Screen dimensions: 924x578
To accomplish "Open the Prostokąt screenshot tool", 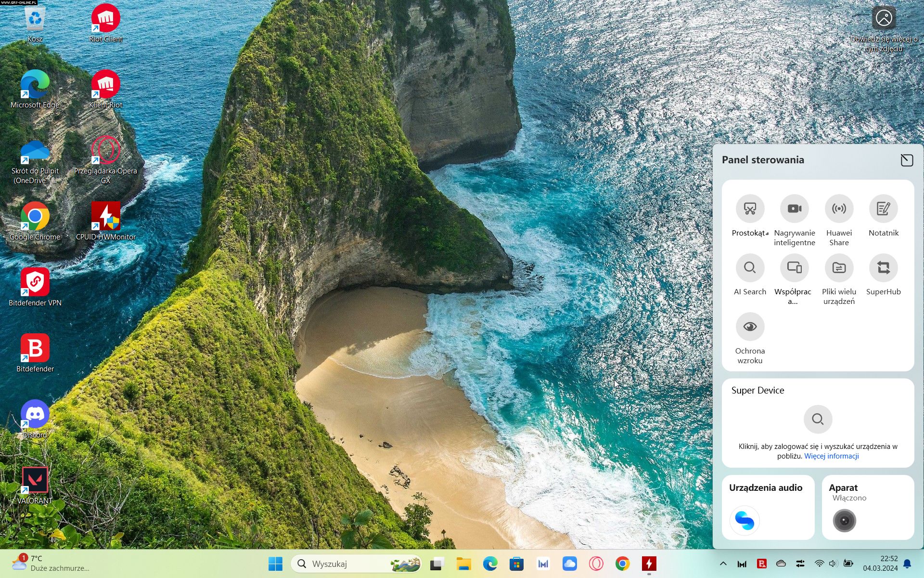I will (750, 209).
